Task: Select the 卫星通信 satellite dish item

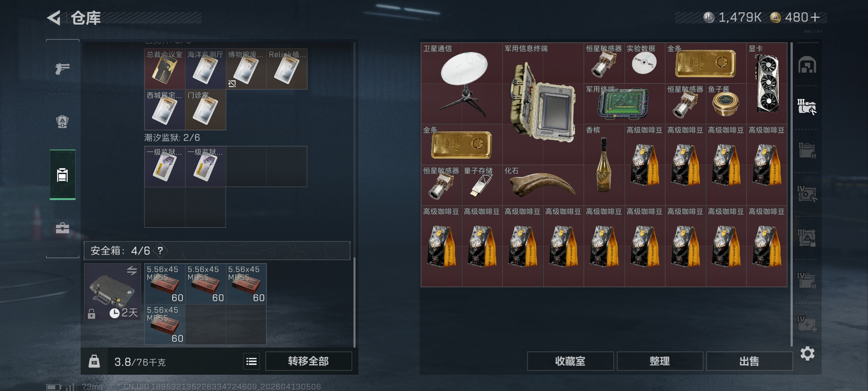Action: (461, 83)
